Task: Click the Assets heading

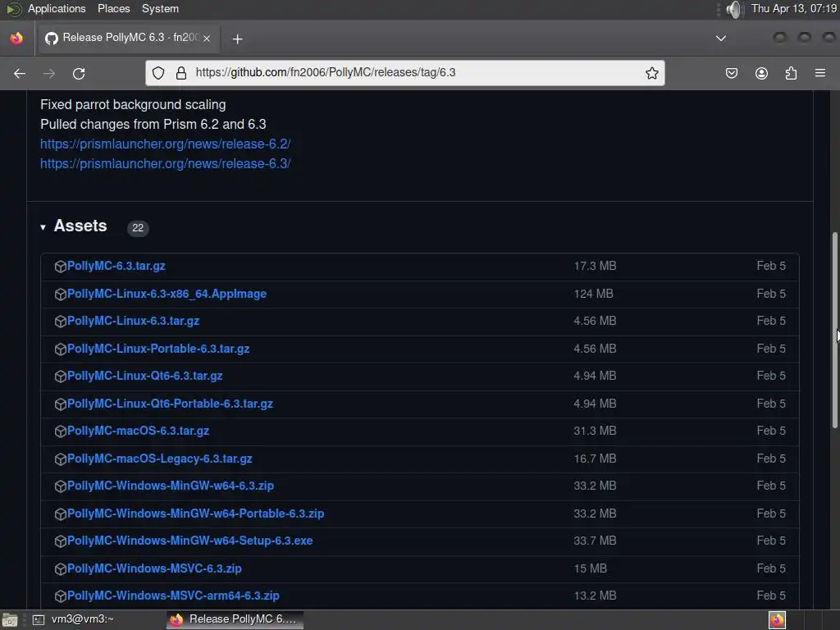Action: tap(80, 226)
